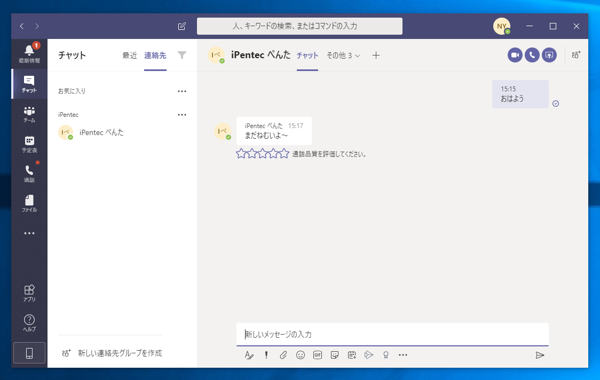This screenshot has width=600, height=380.
Task: Go forward with the right arrow
Action: click(37, 26)
